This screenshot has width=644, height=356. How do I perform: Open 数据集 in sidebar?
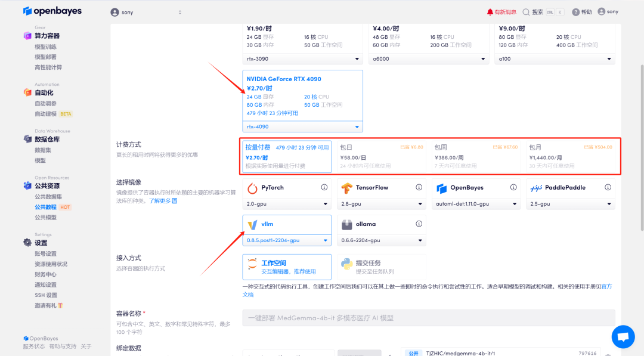coord(43,150)
